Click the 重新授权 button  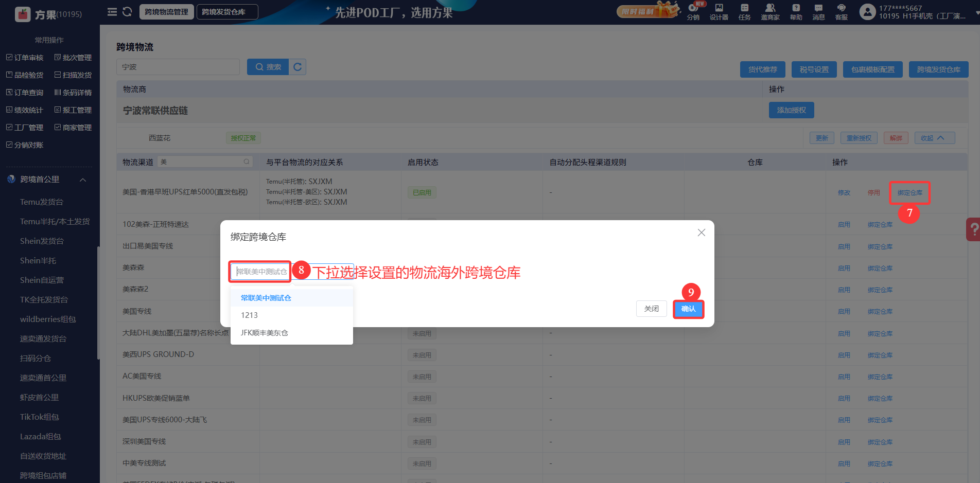click(859, 138)
